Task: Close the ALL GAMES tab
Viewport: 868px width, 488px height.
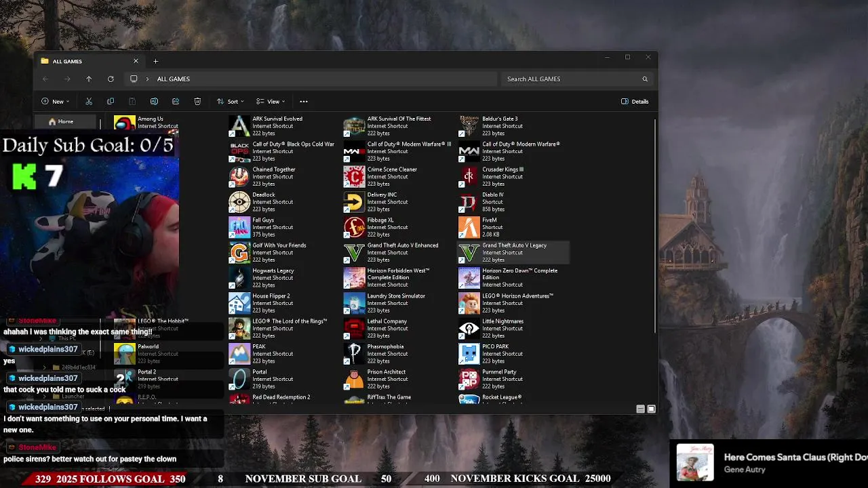Action: 136,62
